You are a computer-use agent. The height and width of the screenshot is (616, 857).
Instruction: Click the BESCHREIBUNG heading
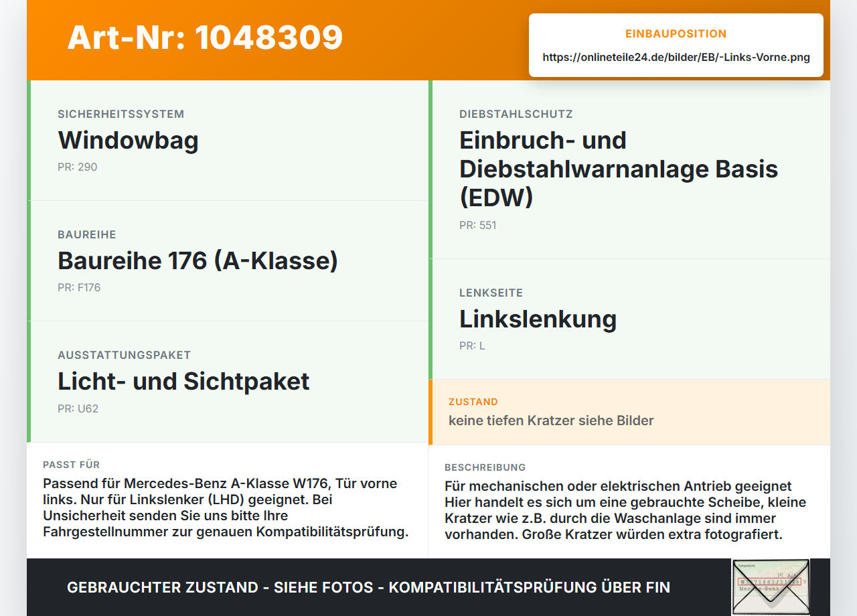pos(485,467)
